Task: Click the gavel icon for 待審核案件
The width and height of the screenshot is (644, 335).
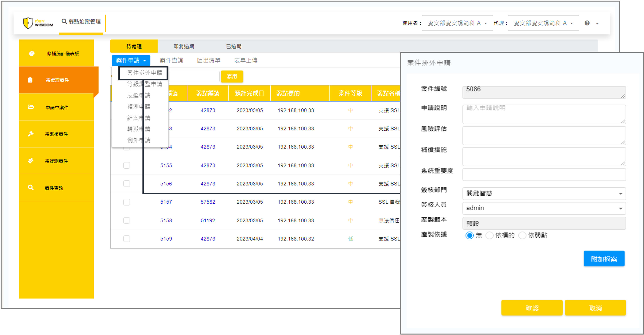Action: [x=31, y=134]
